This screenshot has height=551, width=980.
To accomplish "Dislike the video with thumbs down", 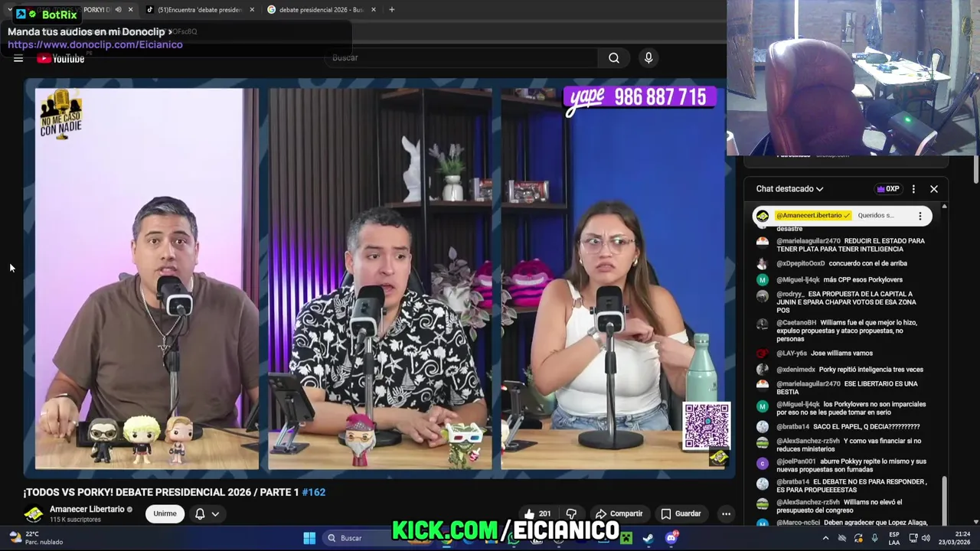I will [571, 514].
